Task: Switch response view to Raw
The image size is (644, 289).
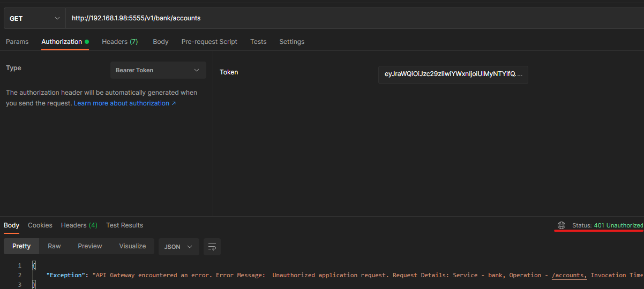Action: pyautogui.click(x=54, y=246)
